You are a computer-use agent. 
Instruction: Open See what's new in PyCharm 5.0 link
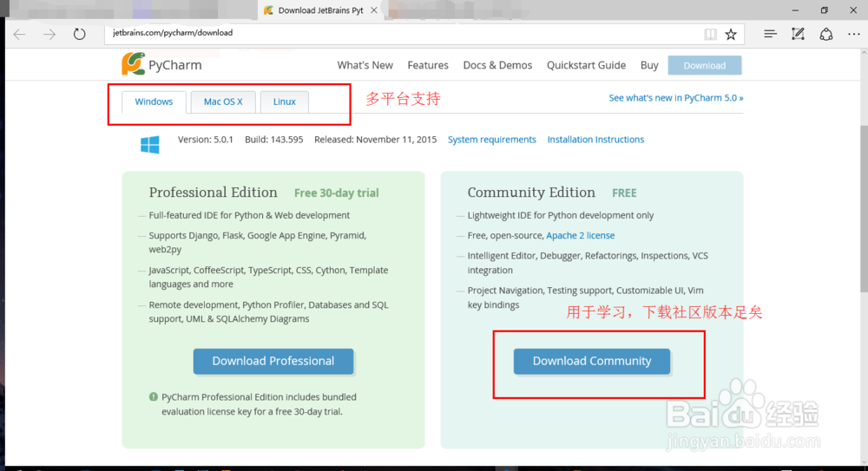(676, 98)
